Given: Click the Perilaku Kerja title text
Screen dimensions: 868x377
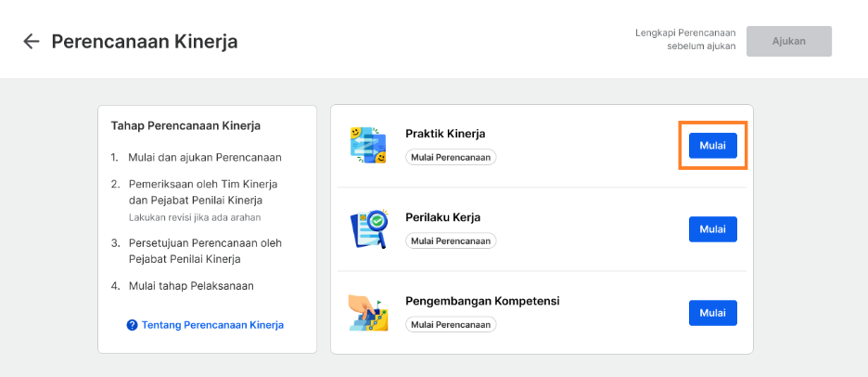Looking at the screenshot, I should tap(443, 217).
